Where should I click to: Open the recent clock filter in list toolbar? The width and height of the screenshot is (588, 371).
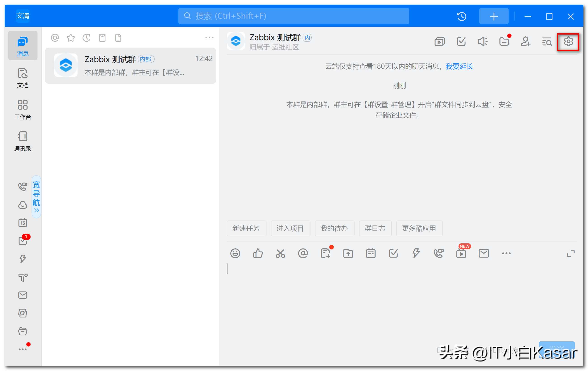[x=87, y=38]
